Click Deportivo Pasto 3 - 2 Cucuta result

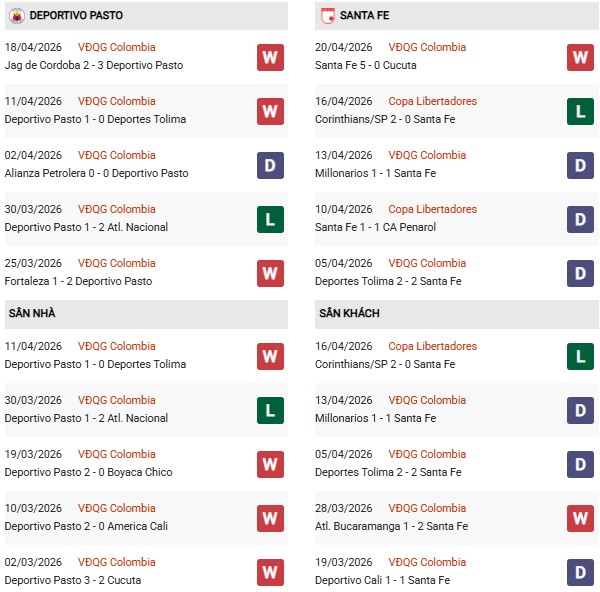pos(73,580)
